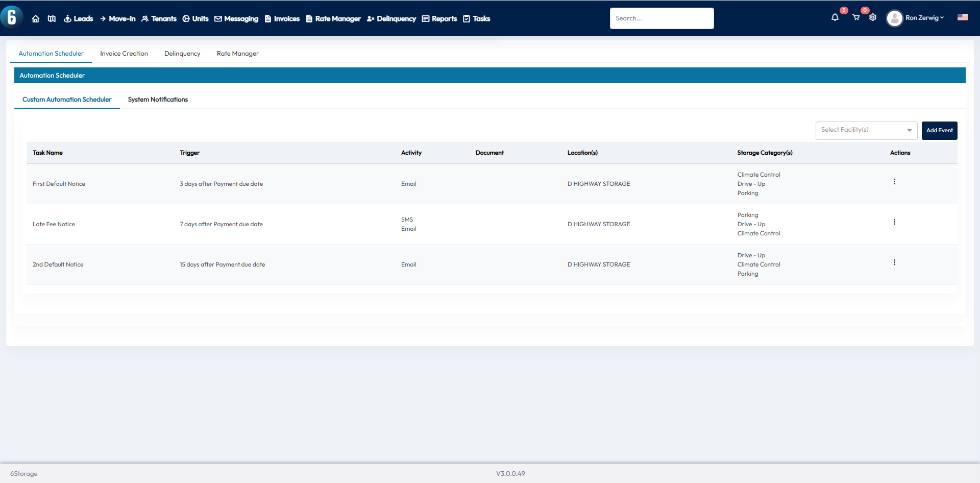
Task: Click the 6Storage logo
Action: 12,17
